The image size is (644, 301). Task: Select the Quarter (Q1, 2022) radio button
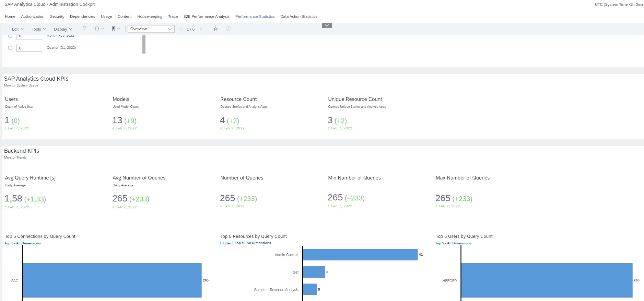tap(10, 48)
